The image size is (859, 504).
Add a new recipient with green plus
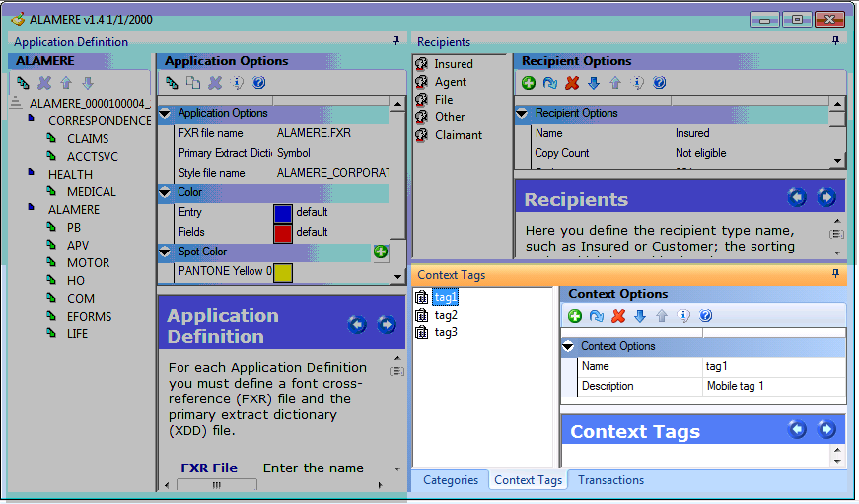pos(529,83)
